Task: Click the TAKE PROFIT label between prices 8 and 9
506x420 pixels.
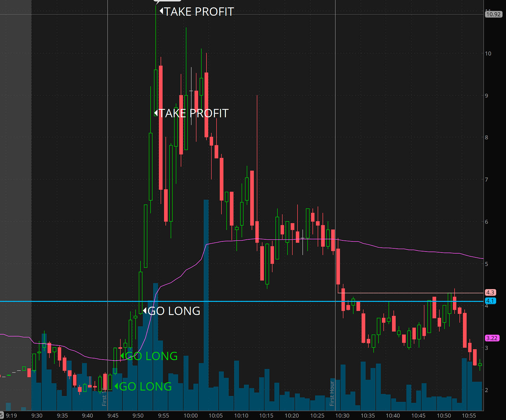Action: (191, 113)
